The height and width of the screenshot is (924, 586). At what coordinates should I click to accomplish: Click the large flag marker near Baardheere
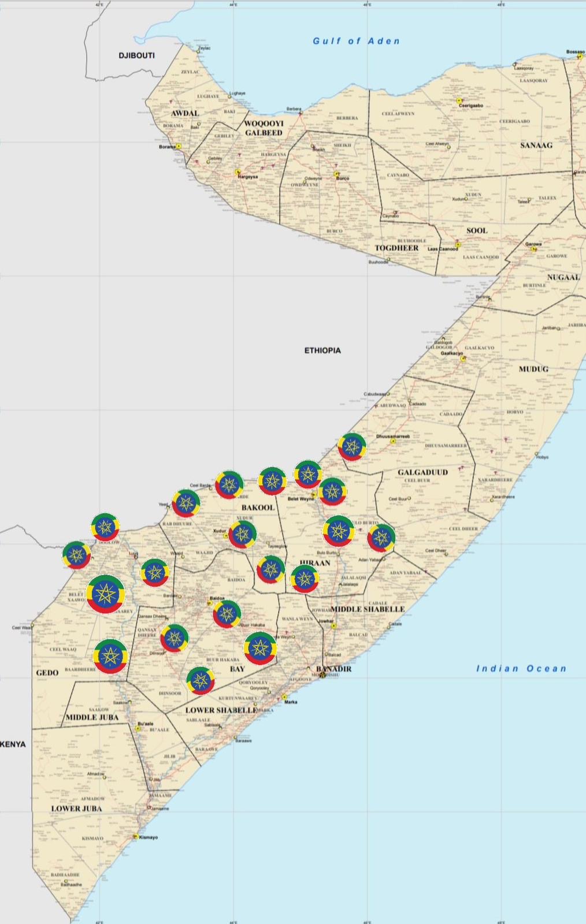click(x=110, y=657)
